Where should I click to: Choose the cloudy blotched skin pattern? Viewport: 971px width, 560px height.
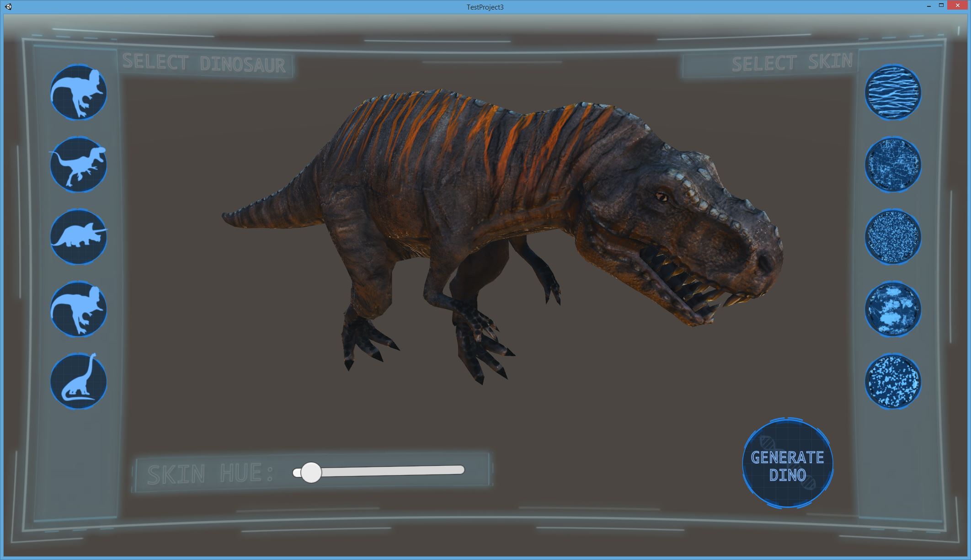click(x=892, y=309)
